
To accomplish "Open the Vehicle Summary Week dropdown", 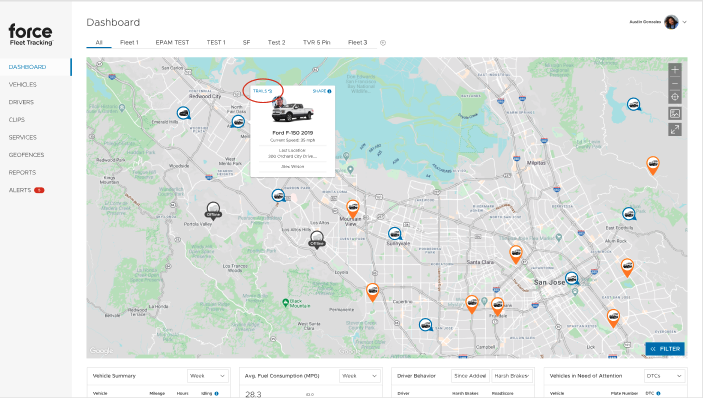I will pyautogui.click(x=207, y=376).
